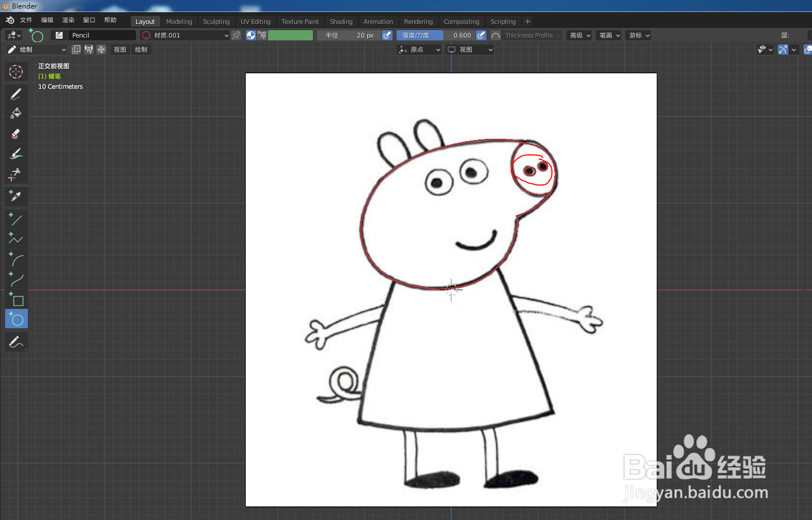Click the 高级 advanced options button

[x=579, y=35]
